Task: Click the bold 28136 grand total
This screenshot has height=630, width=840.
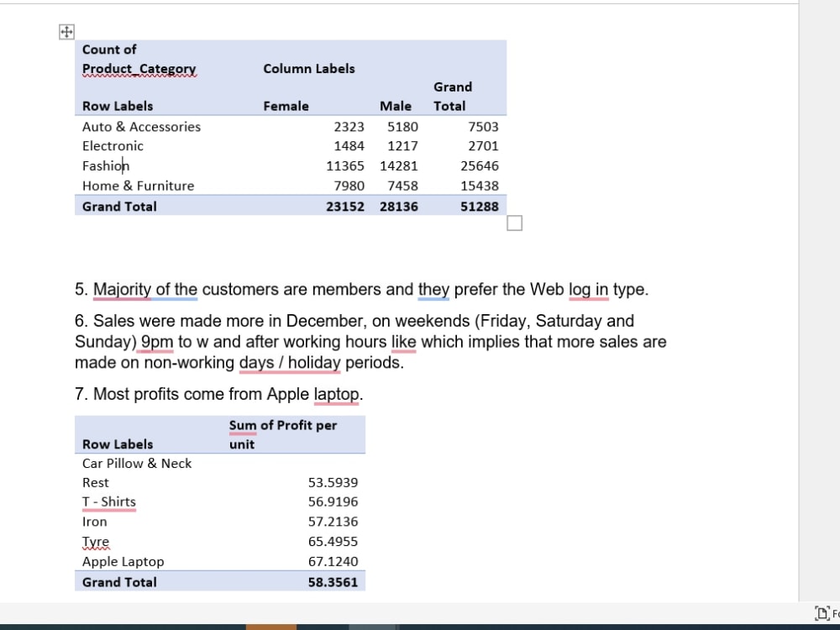Action: 398,207
